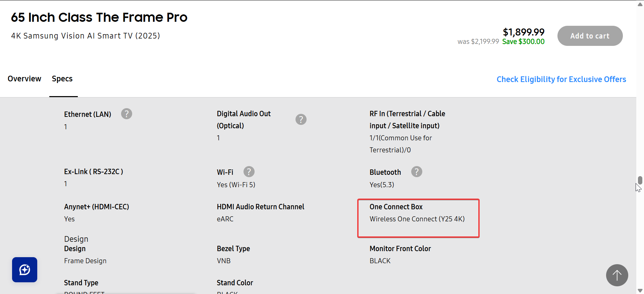Click the 'Stand Color' label
Screen dimensions: 644x294
coord(235,283)
